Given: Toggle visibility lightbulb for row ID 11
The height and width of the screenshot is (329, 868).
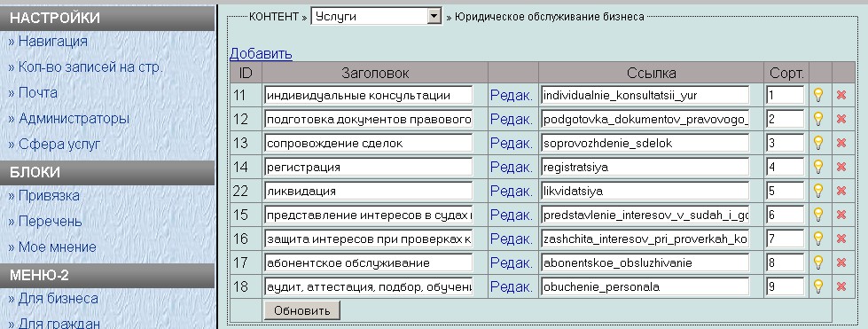Looking at the screenshot, I should click(x=818, y=95).
